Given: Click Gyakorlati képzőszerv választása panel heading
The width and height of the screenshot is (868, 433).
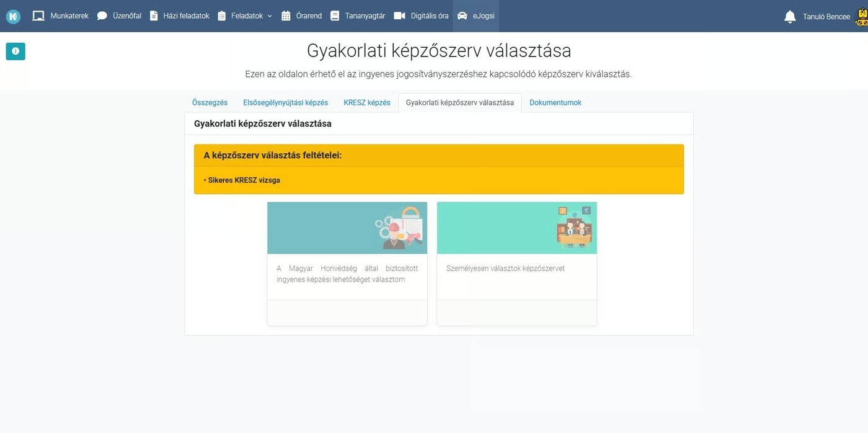Looking at the screenshot, I should [x=263, y=123].
